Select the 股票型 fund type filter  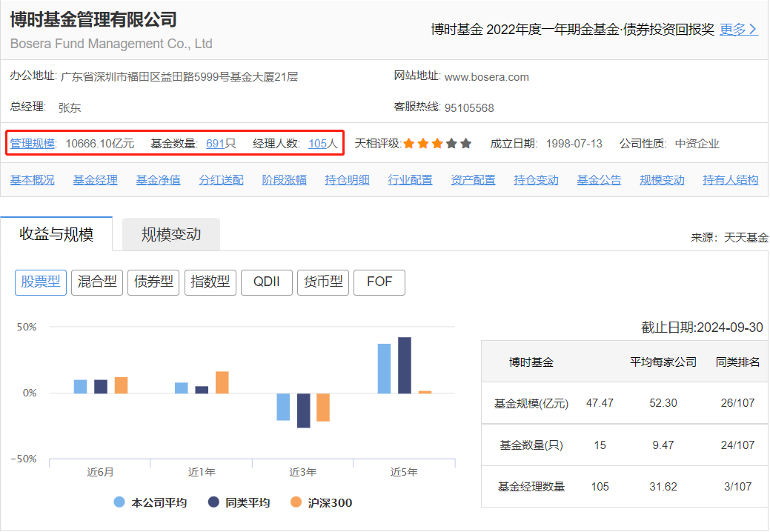[41, 282]
